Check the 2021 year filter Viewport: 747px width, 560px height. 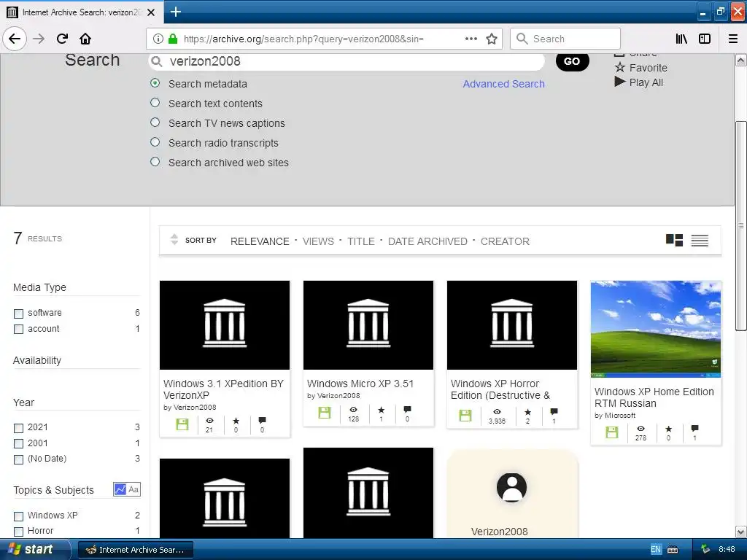pyautogui.click(x=18, y=428)
